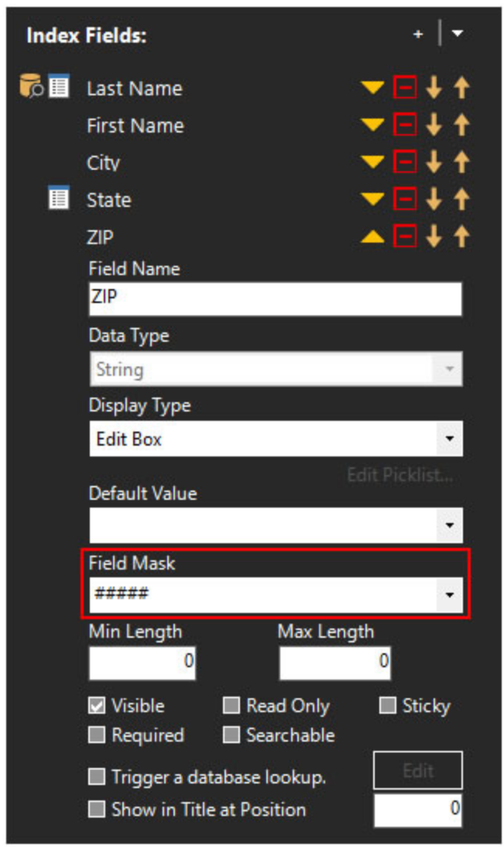
Task: Expand the First Name field details
Action: (372, 125)
